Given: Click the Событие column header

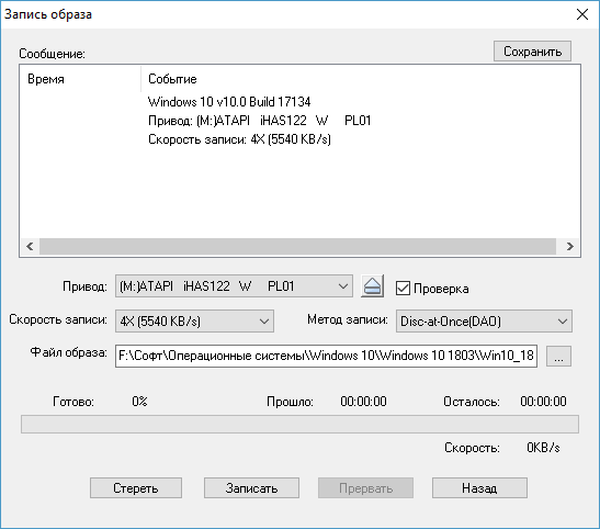Looking at the screenshot, I should [172, 78].
